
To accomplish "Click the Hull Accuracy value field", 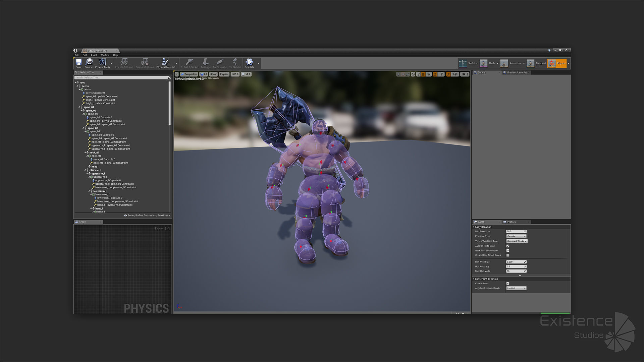I will coord(516,266).
